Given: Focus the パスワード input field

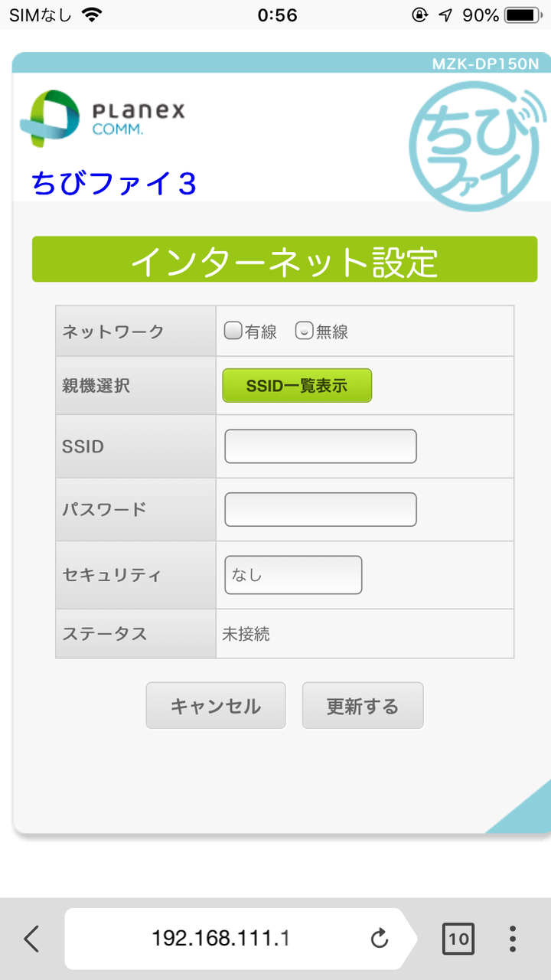Looking at the screenshot, I should [x=321, y=509].
